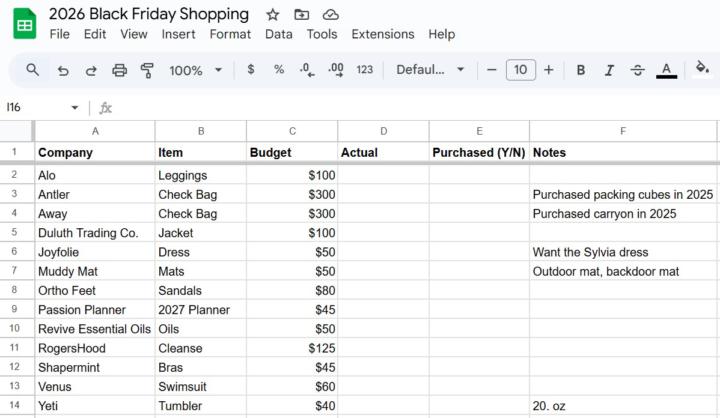Viewport: 720px width, 418px height.
Task: Open the Help menu
Action: pos(442,34)
